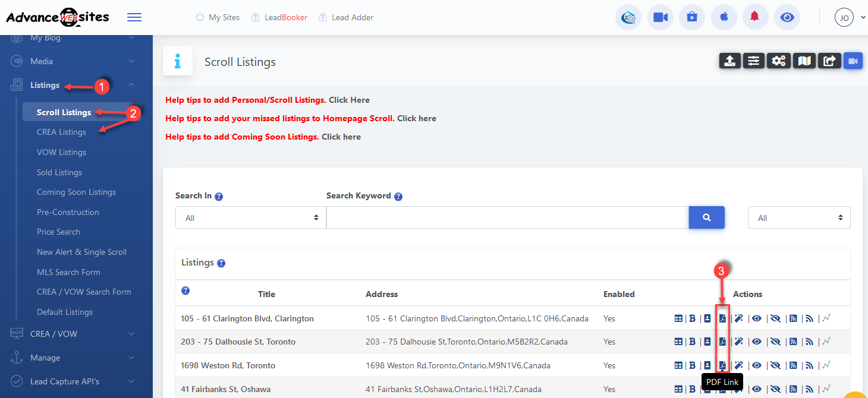Screen dimensions: 868x398
Task: Select Pre-Construction in the sidebar
Action: click(x=68, y=212)
